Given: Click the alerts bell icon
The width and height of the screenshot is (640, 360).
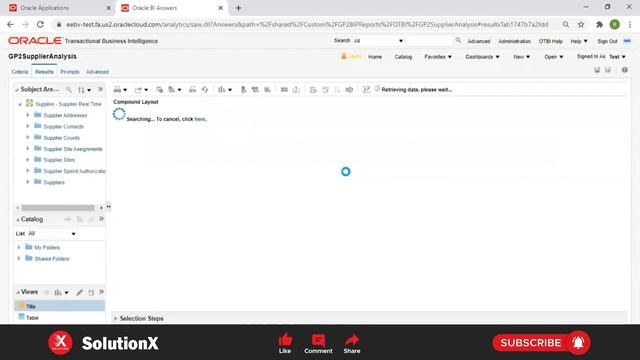Looking at the screenshot, I should 344,56.
